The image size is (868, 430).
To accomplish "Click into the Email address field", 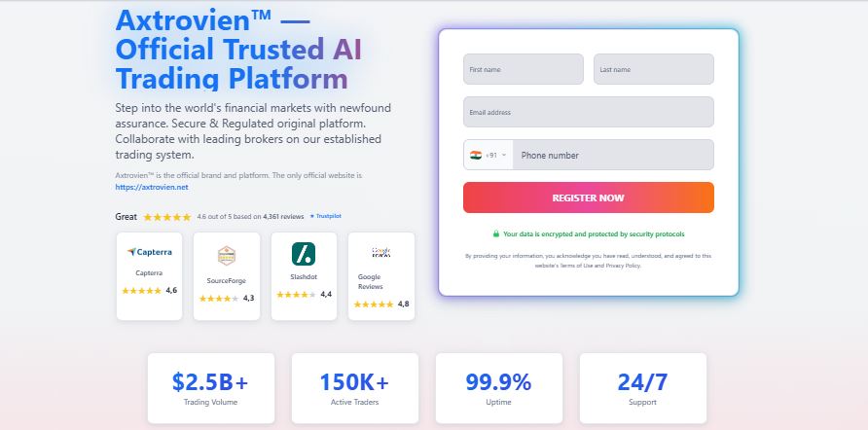I will (589, 112).
